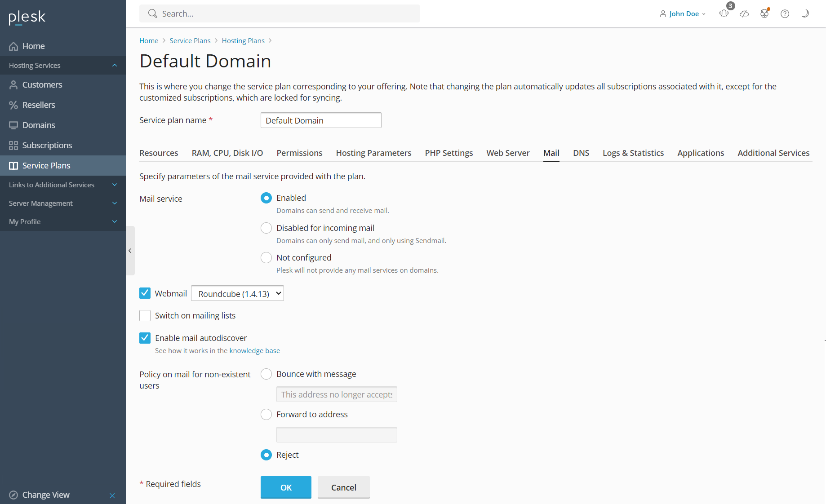The width and height of the screenshot is (826, 504).
Task: Open the PHP Settings tab
Action: 449,153
